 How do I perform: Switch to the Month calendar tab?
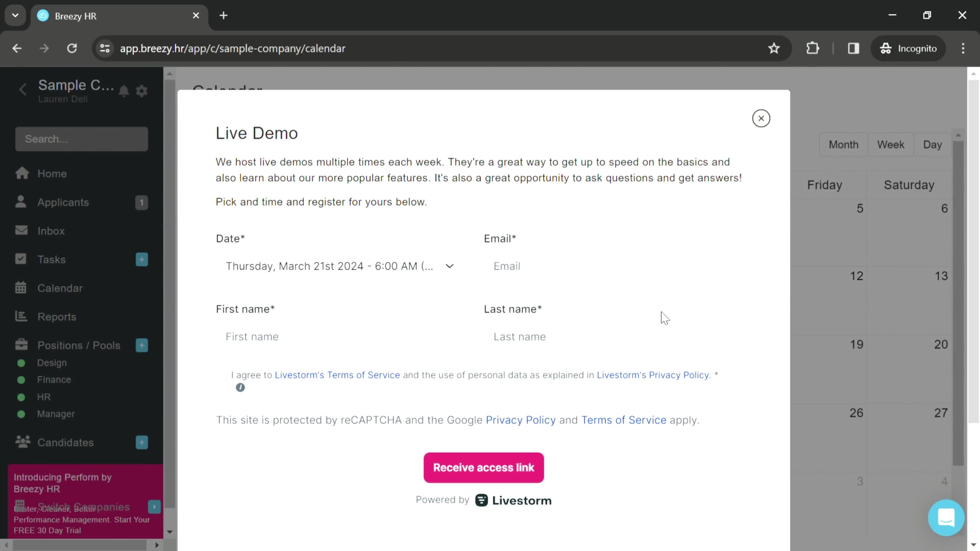point(843,144)
